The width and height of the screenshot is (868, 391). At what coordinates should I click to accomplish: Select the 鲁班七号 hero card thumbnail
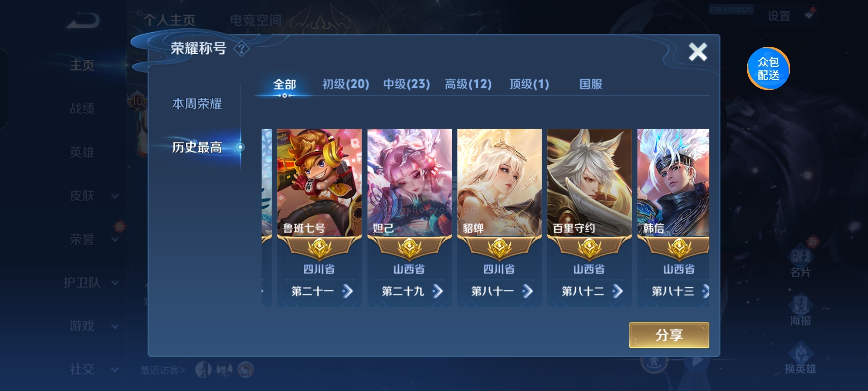[319, 182]
